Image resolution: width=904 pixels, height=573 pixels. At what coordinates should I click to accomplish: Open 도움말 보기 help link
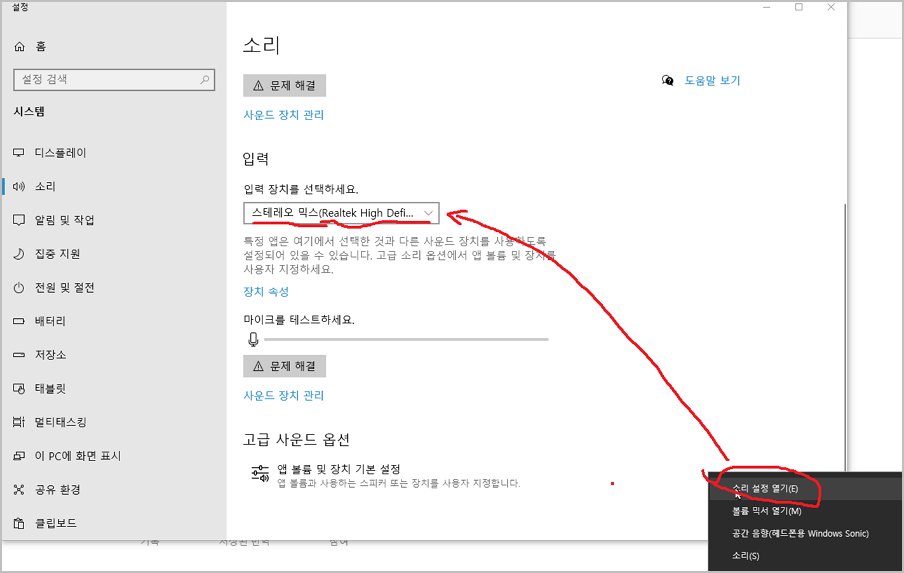click(x=712, y=81)
